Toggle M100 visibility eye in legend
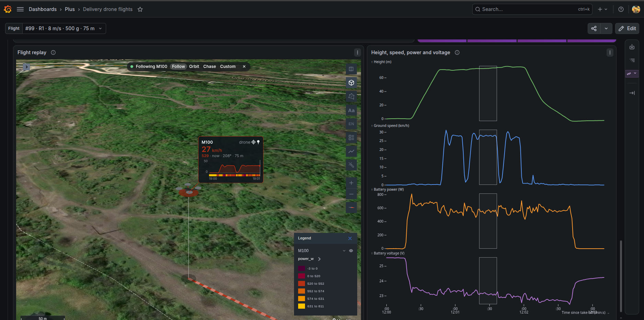 click(351, 251)
